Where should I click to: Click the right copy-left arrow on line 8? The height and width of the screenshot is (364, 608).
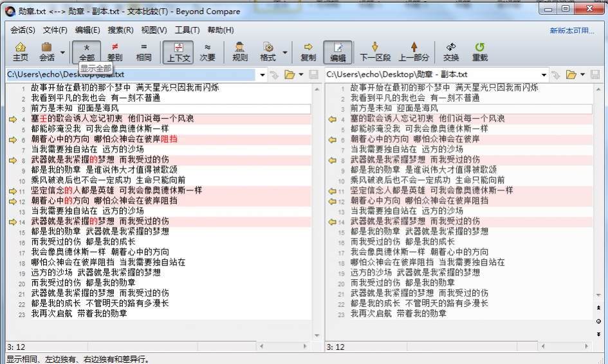click(332, 161)
